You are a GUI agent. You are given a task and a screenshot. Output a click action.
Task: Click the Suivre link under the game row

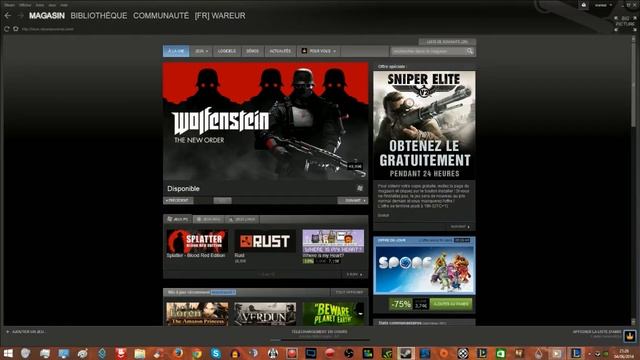click(354, 274)
